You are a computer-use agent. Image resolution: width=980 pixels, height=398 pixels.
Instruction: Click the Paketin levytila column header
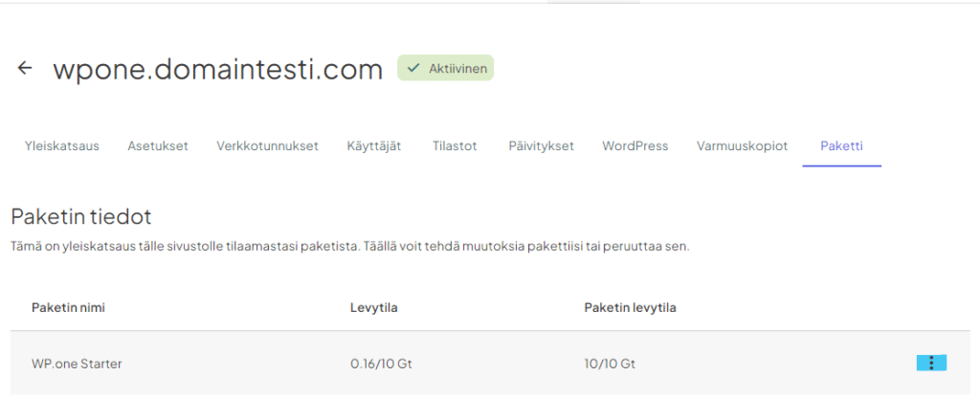point(631,307)
